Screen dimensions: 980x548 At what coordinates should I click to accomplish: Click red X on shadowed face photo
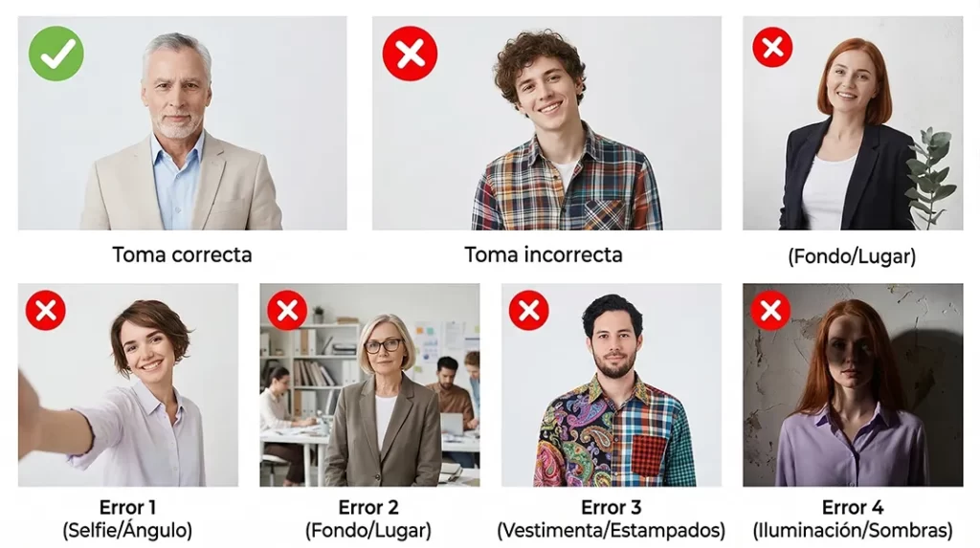click(770, 310)
